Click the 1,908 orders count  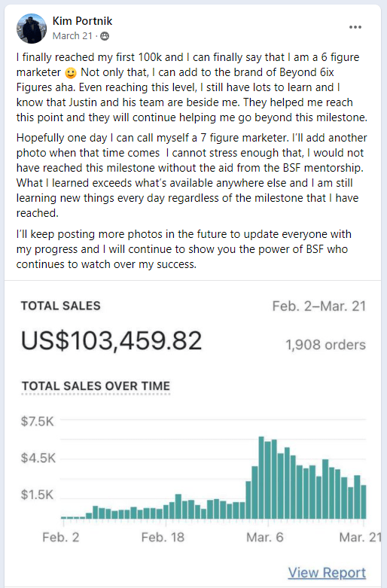coord(325,345)
